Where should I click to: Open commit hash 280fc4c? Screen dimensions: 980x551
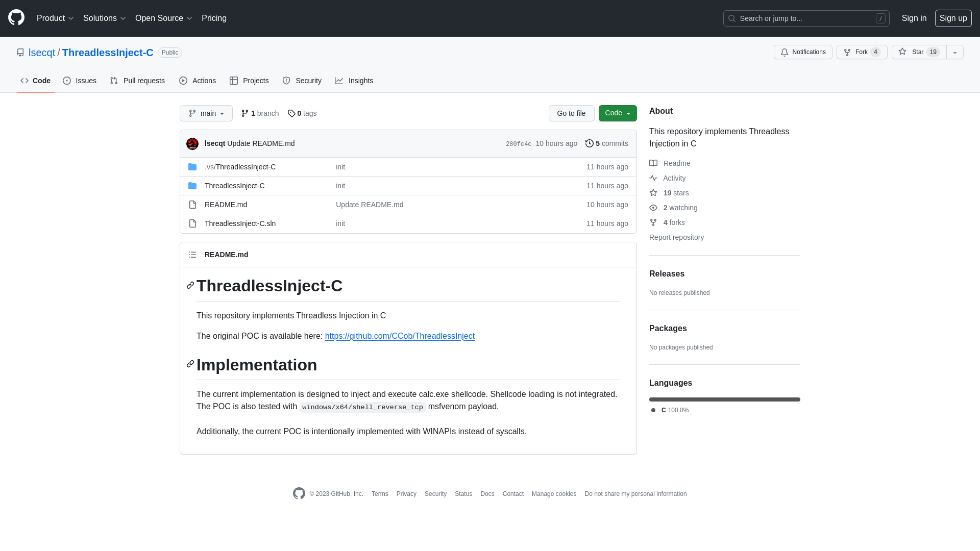(x=519, y=144)
